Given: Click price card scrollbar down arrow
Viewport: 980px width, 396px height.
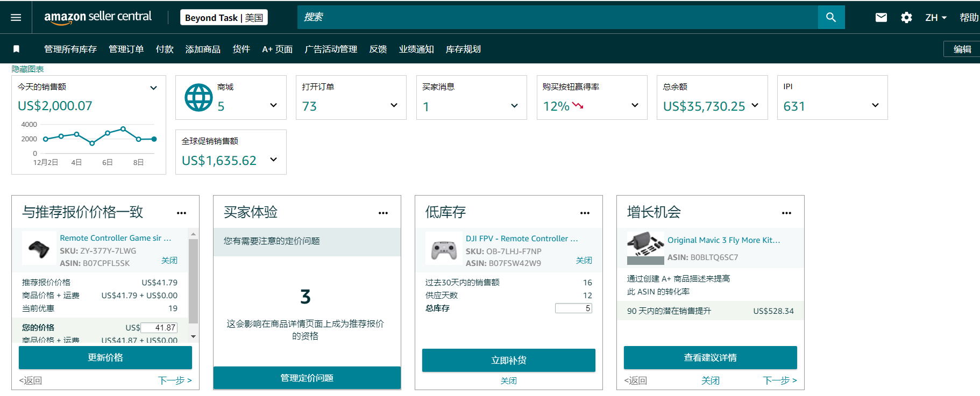Looking at the screenshot, I should 194,336.
